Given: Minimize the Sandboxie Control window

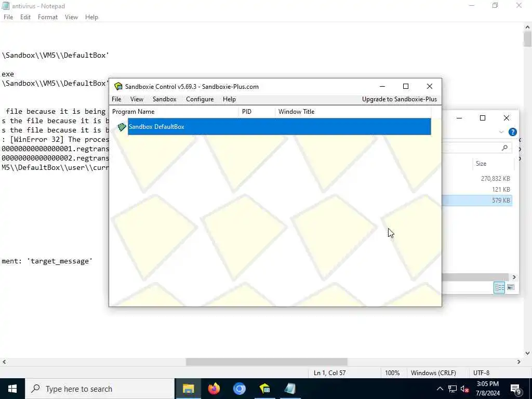Looking at the screenshot, I should point(382,86).
